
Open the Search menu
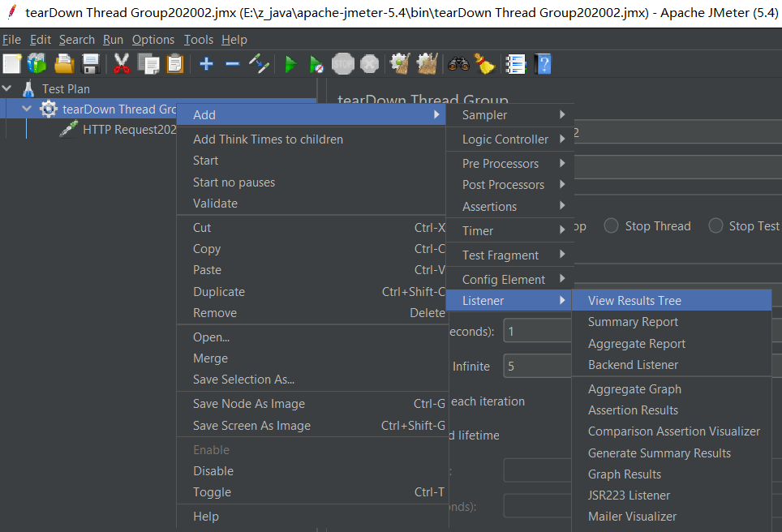pos(77,40)
